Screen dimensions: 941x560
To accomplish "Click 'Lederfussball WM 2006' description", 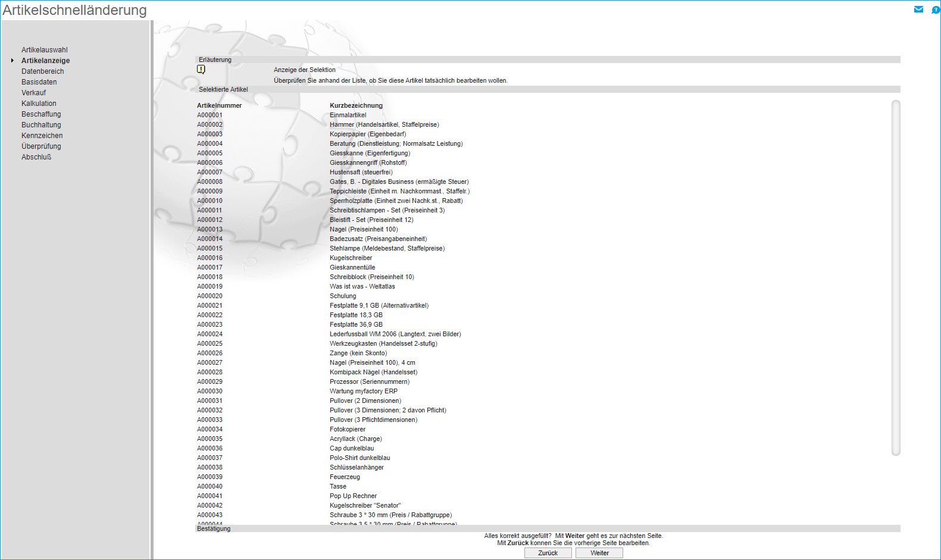I will (x=395, y=334).
